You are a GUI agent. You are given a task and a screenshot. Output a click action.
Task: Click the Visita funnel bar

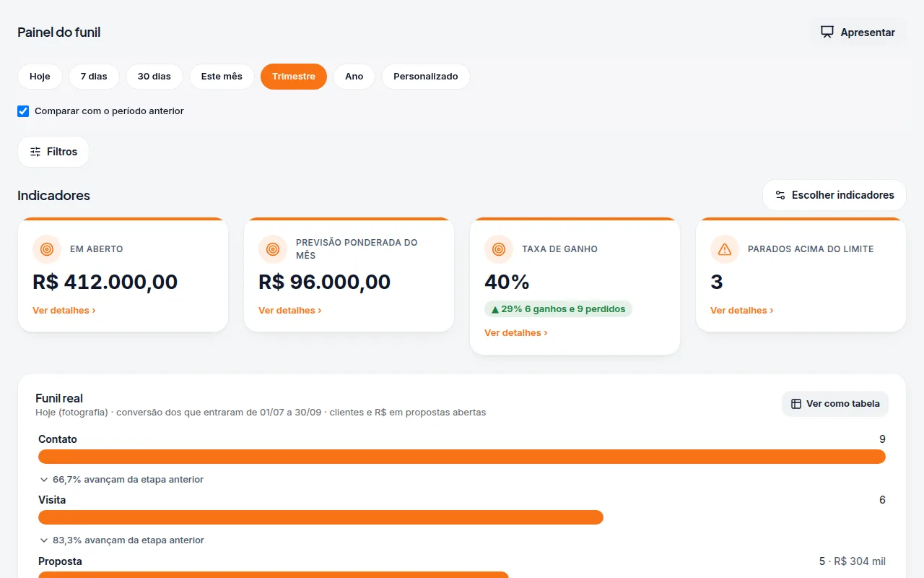coord(321,517)
